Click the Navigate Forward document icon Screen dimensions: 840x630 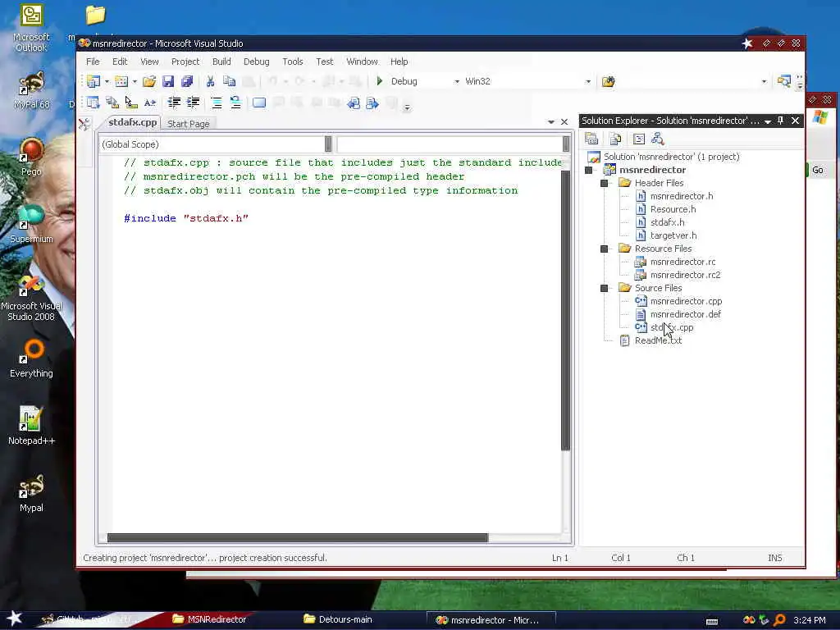click(x=372, y=103)
